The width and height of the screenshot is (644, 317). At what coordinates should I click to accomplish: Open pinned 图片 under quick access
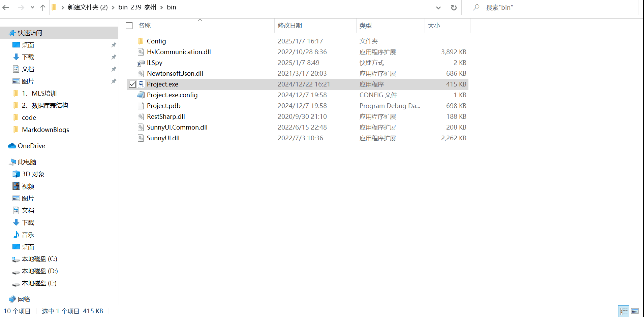click(28, 81)
